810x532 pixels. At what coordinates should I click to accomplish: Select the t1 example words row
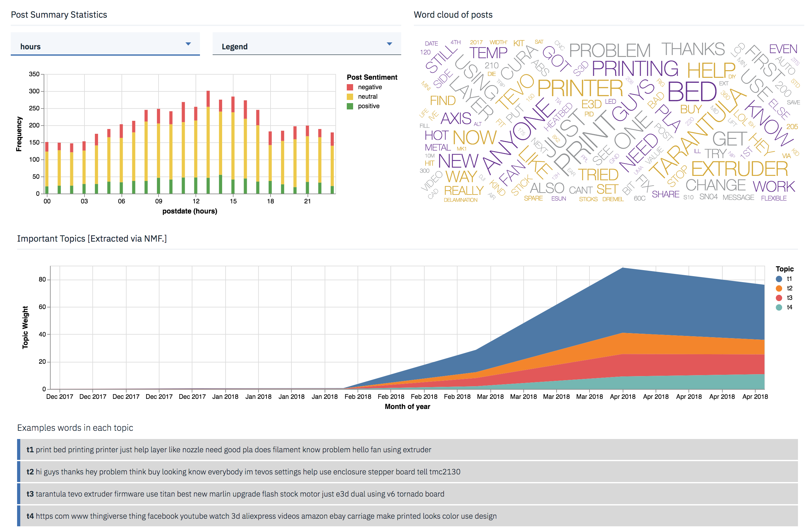(407, 450)
